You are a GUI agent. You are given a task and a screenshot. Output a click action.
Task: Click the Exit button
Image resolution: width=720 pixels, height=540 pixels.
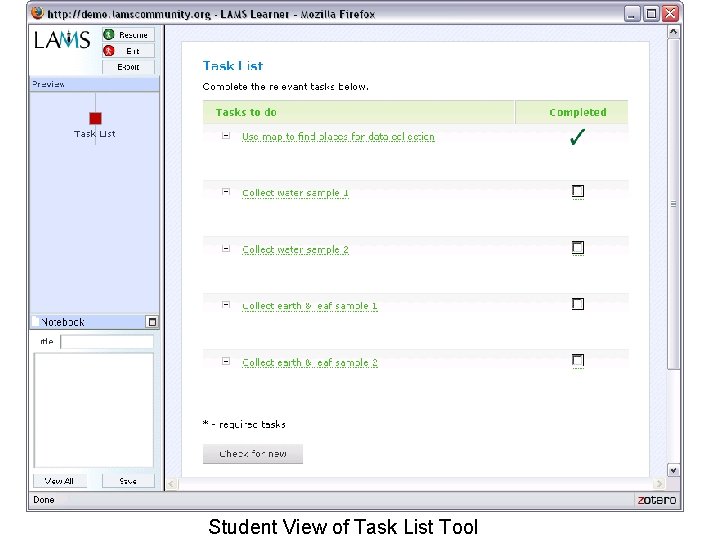pos(128,51)
